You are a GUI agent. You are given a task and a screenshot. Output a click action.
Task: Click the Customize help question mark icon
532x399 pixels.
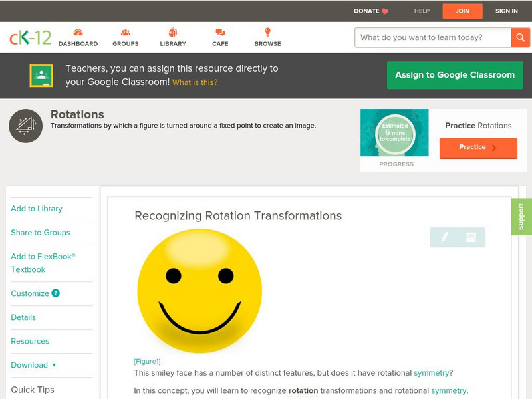pos(56,293)
